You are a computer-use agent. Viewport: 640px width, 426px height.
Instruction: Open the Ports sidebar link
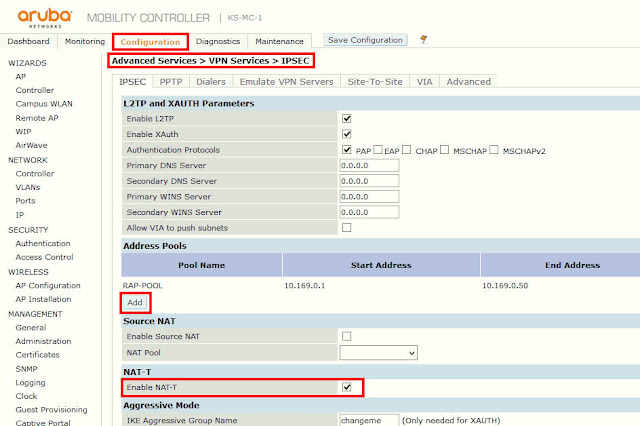point(25,201)
